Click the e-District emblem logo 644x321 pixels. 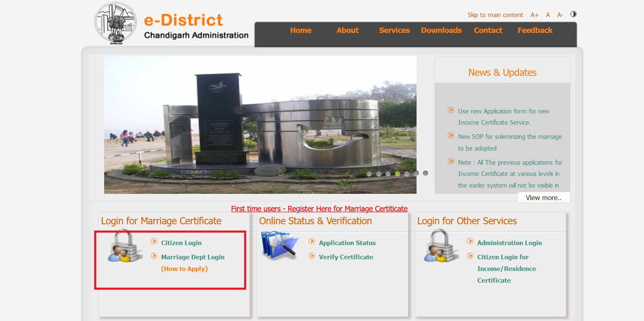115,24
